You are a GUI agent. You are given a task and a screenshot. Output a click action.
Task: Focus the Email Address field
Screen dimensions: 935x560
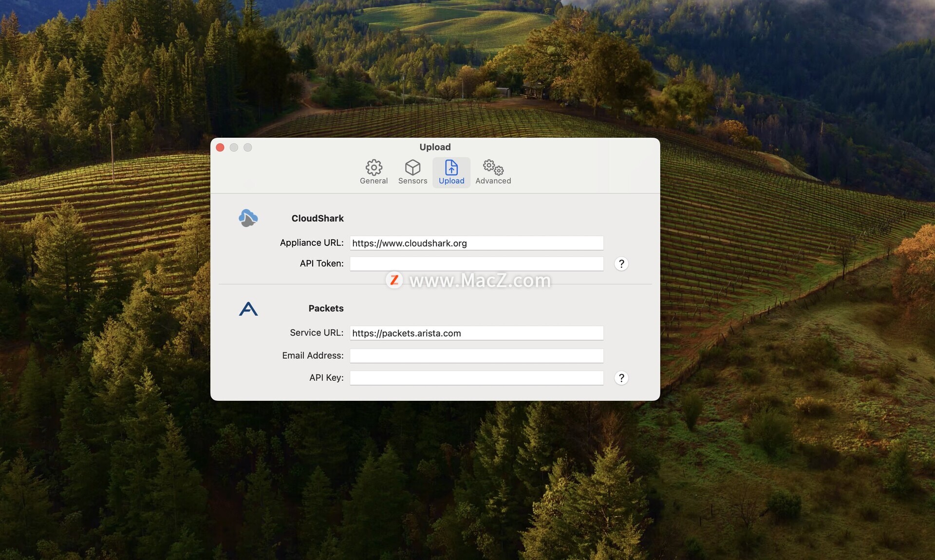476,355
